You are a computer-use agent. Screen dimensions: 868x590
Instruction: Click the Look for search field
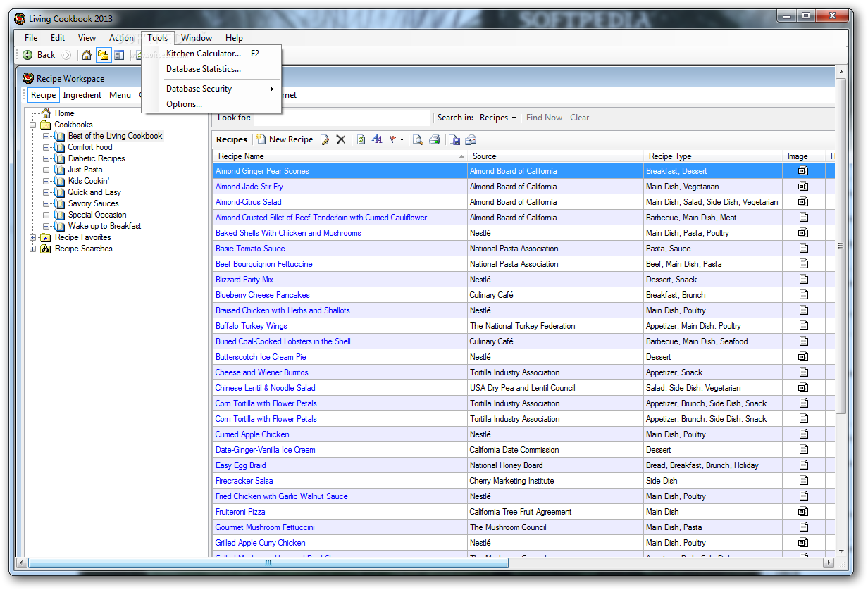pos(342,118)
